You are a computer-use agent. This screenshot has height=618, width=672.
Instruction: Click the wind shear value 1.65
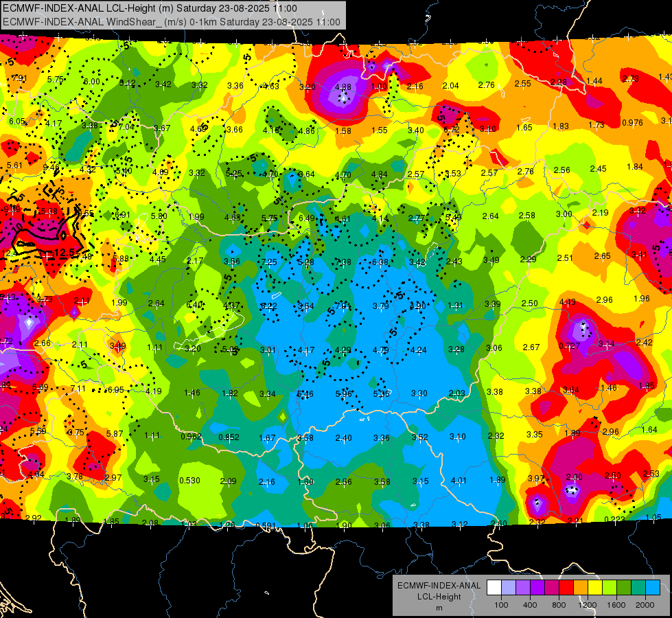click(524, 127)
